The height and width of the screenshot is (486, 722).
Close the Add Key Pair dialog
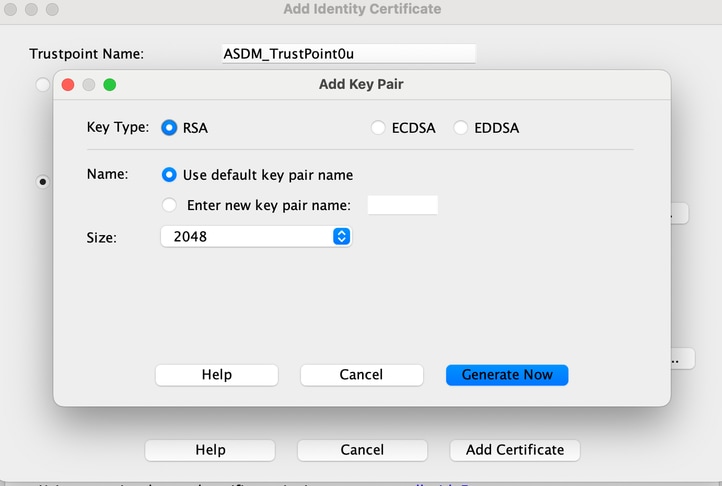68,85
